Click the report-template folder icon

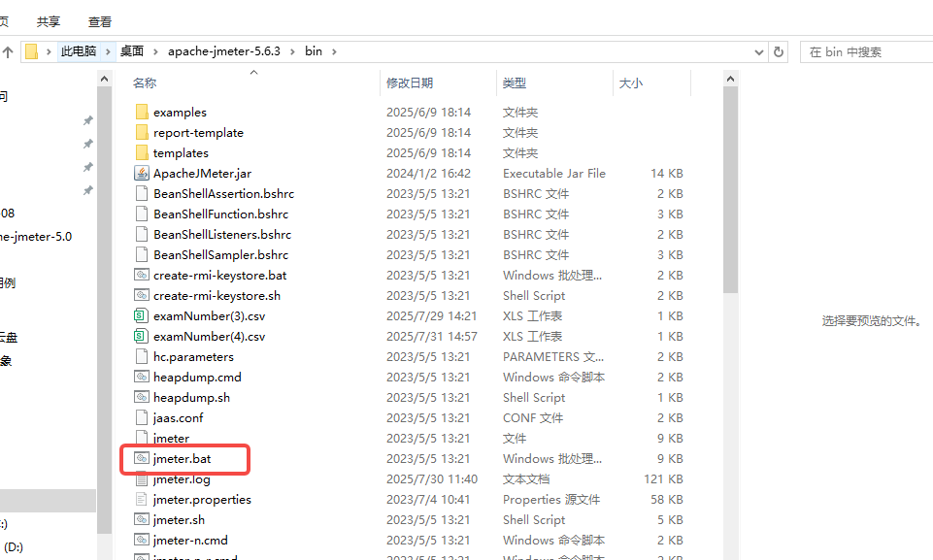pos(142,132)
